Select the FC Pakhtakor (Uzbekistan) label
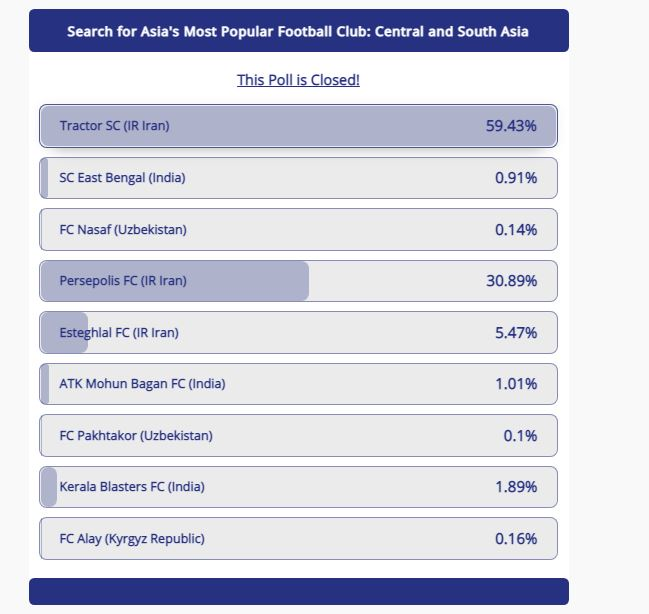This screenshot has width=649, height=614. 136,436
